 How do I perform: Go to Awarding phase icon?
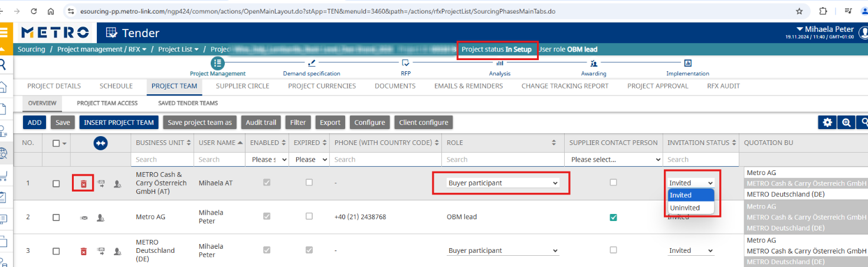coord(594,63)
